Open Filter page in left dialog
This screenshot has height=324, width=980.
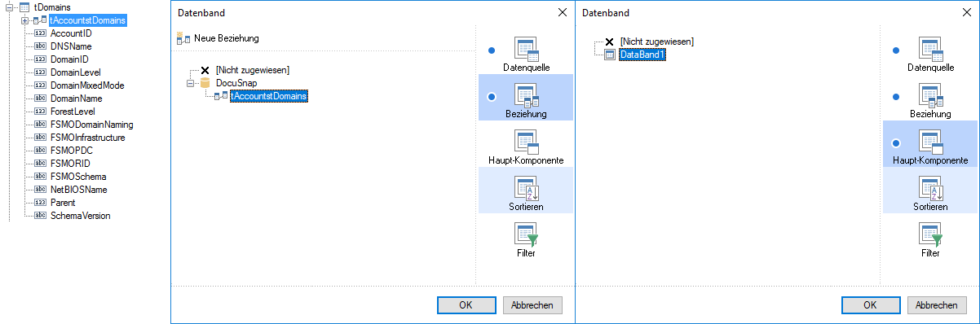point(526,240)
